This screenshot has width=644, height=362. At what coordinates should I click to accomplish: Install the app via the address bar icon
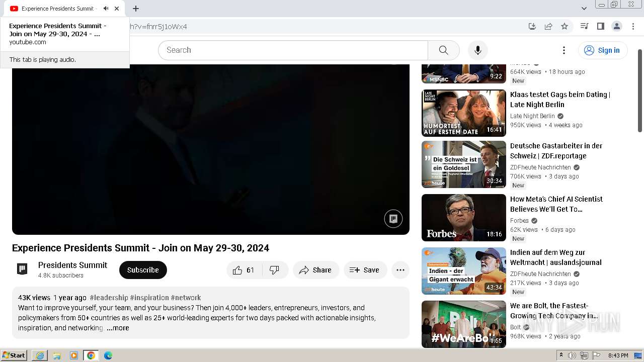tap(532, 26)
